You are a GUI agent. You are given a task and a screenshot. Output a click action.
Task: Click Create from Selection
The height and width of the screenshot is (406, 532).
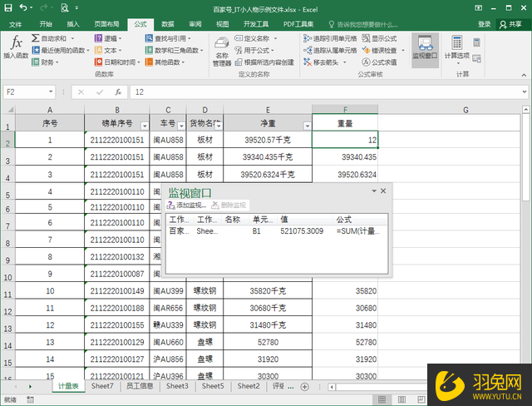[264, 62]
